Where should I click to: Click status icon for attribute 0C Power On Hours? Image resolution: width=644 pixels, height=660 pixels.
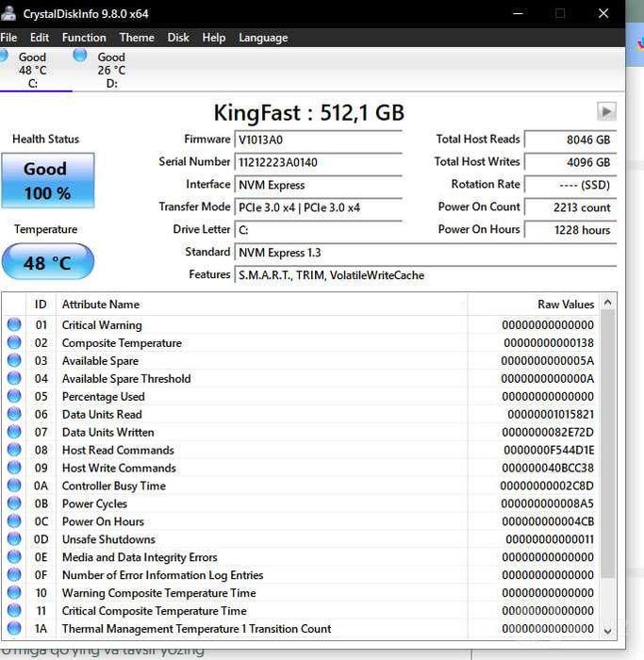tap(14, 521)
